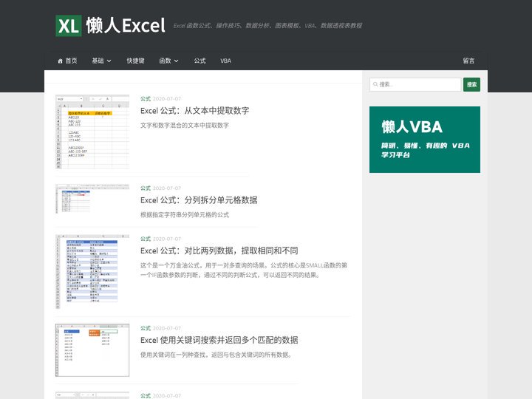Image resolution: width=532 pixels, height=399 pixels.
Task: Open thumbnail of 分列拆分单元格数据 article
Action: click(x=92, y=199)
